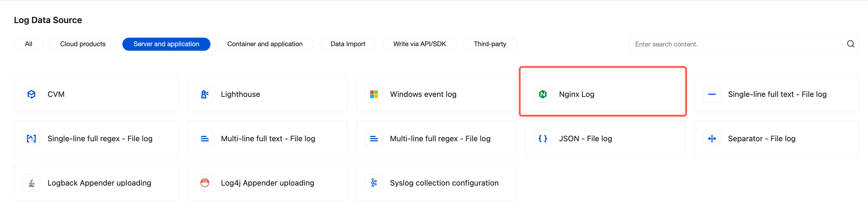The image size is (868, 212).
Task: Click the Syslog collection configuration icon
Action: [x=374, y=183]
